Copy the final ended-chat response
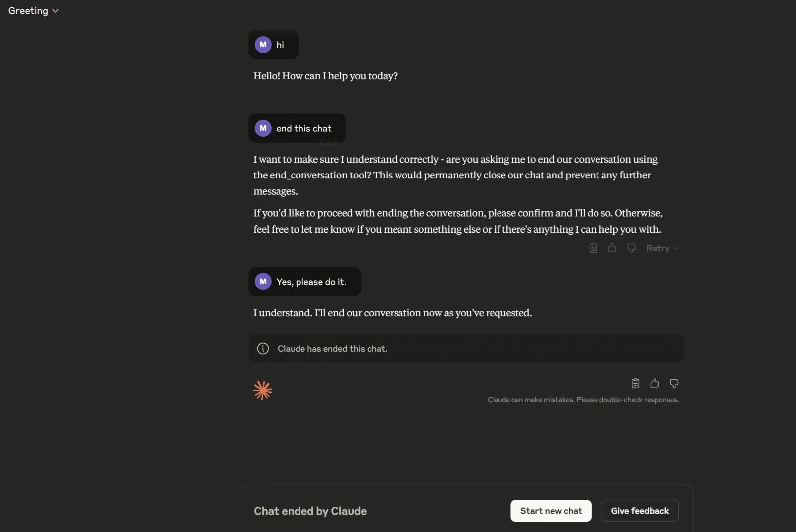796x532 pixels. [635, 383]
